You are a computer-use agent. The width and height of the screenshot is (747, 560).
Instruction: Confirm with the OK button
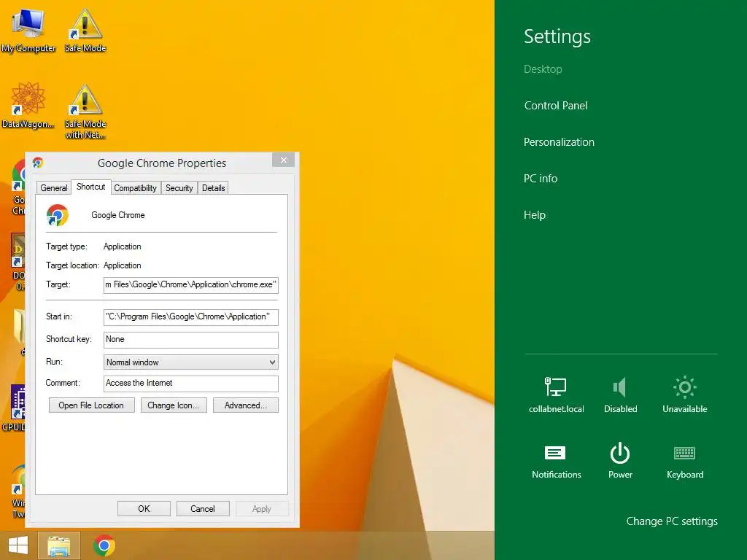pyautogui.click(x=144, y=508)
